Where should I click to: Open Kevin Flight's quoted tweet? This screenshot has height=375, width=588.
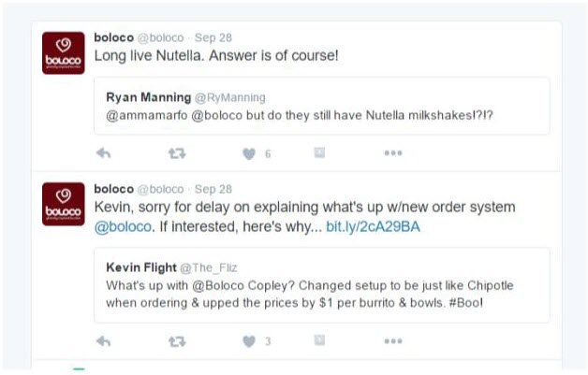(322, 285)
